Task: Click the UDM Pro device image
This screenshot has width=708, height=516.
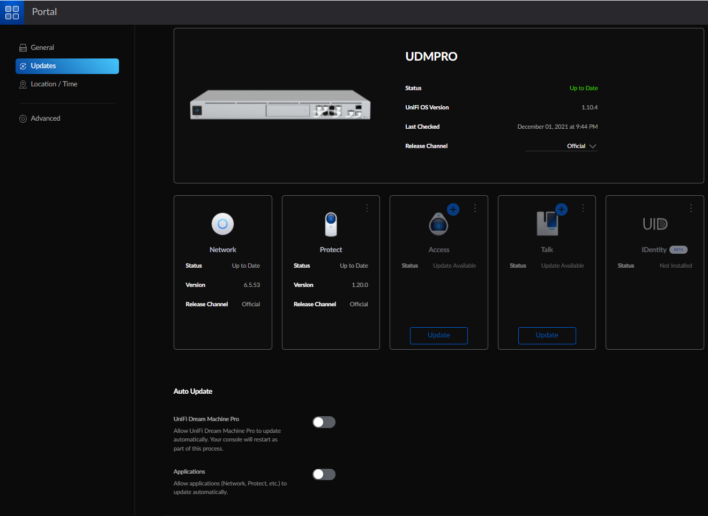Action: tap(280, 105)
